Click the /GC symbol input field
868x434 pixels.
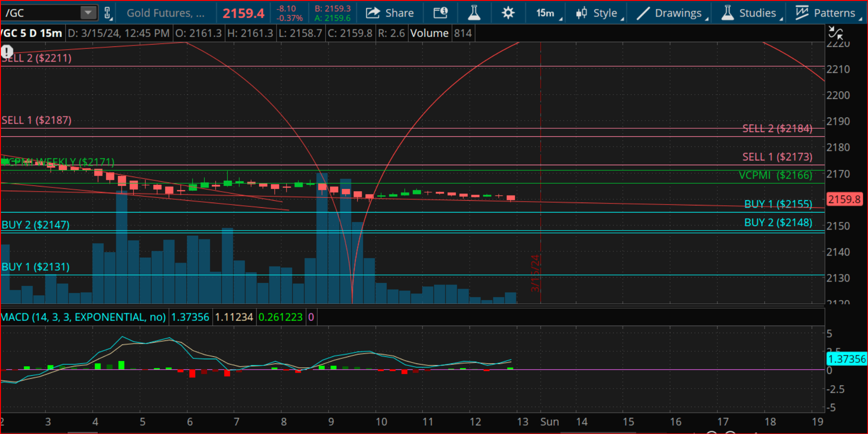41,13
